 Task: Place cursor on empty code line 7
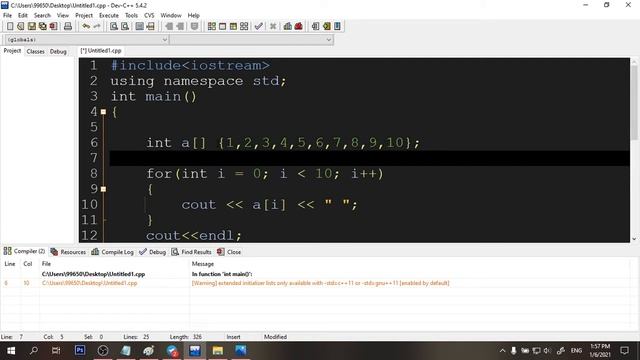point(369,158)
